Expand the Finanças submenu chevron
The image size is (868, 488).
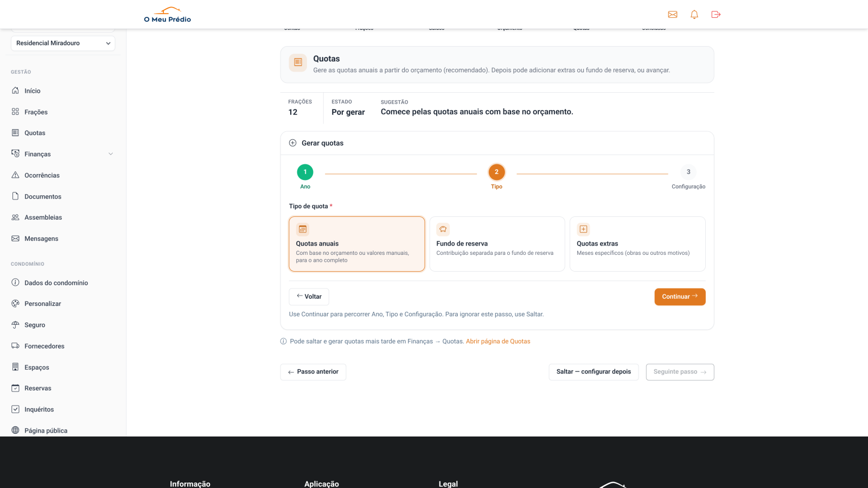click(111, 154)
